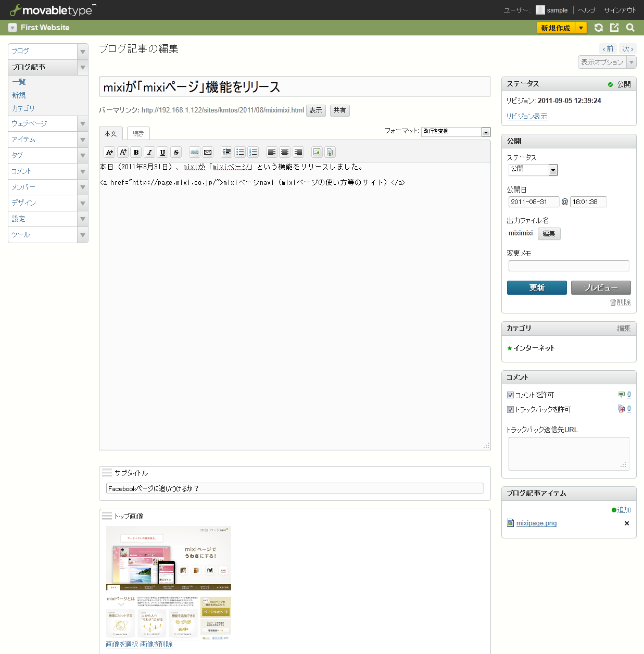Insert image into entry body
Screen dimensions: 644x654
coord(317,152)
